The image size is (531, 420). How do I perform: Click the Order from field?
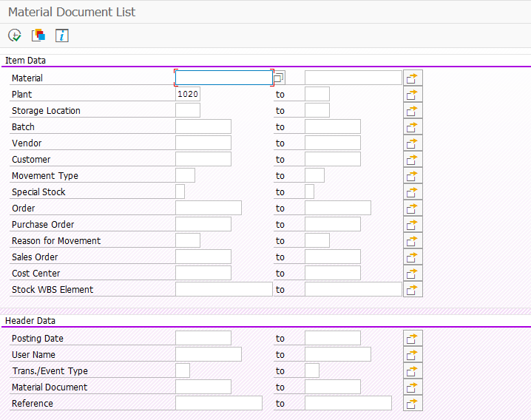pos(209,208)
